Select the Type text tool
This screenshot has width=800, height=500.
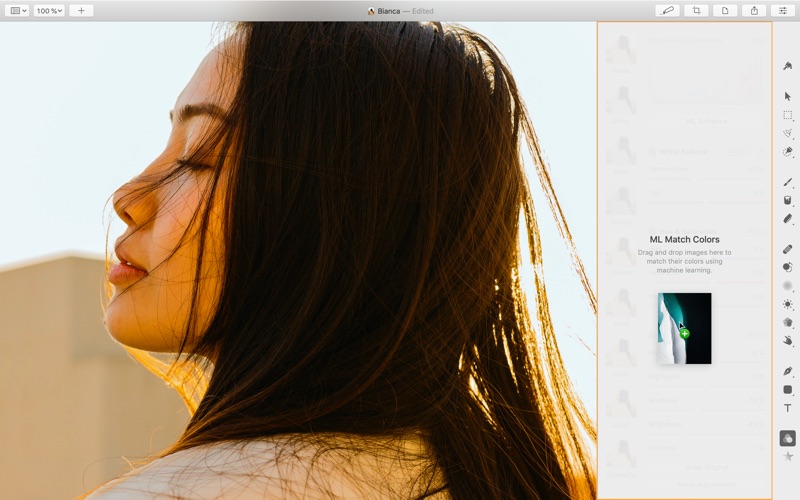788,408
